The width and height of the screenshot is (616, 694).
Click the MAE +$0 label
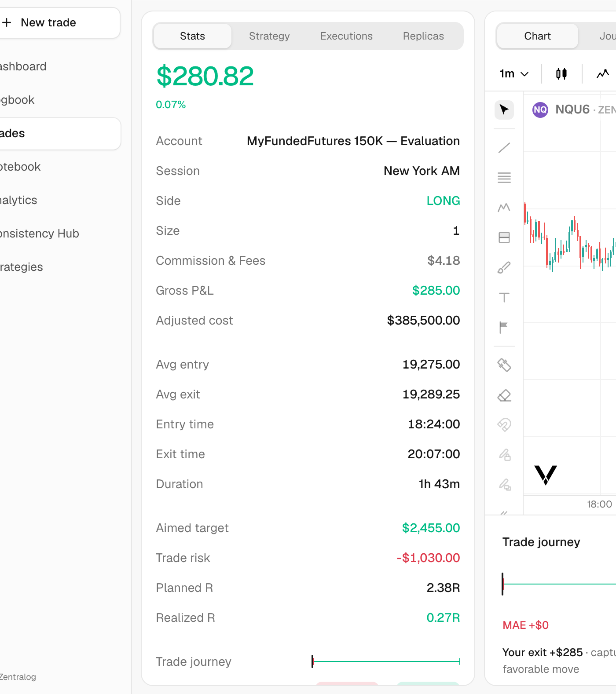point(525,625)
